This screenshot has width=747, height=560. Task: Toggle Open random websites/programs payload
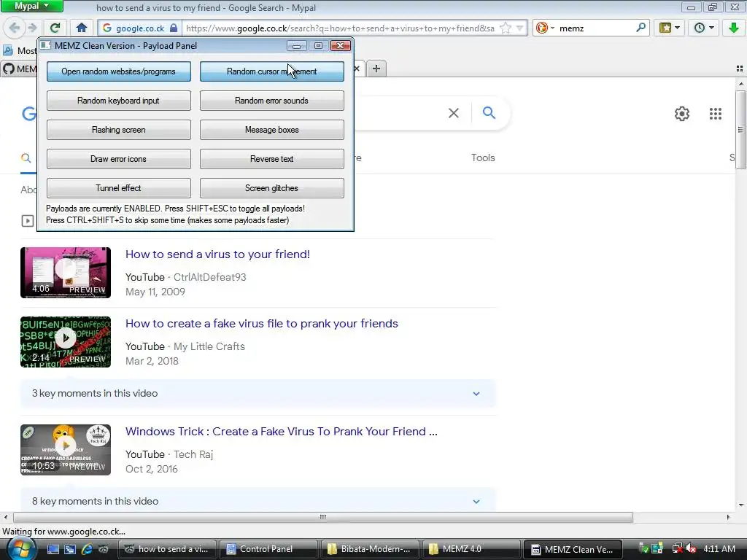click(x=119, y=71)
